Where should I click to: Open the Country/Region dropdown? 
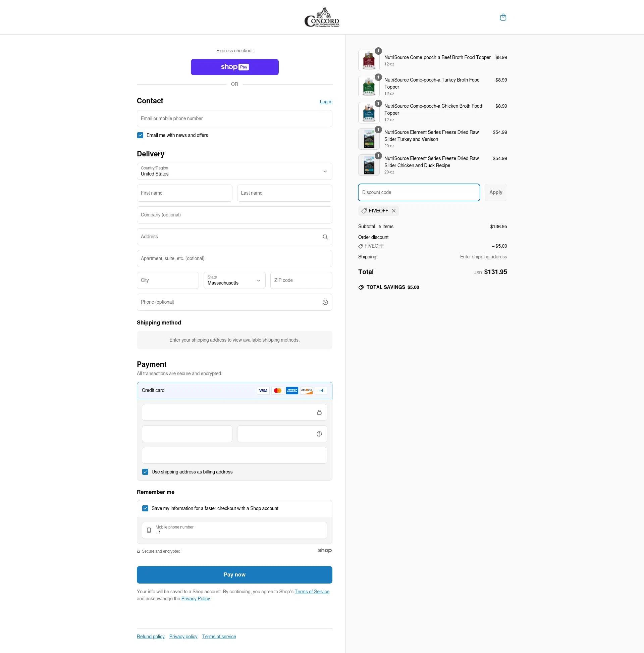point(234,171)
